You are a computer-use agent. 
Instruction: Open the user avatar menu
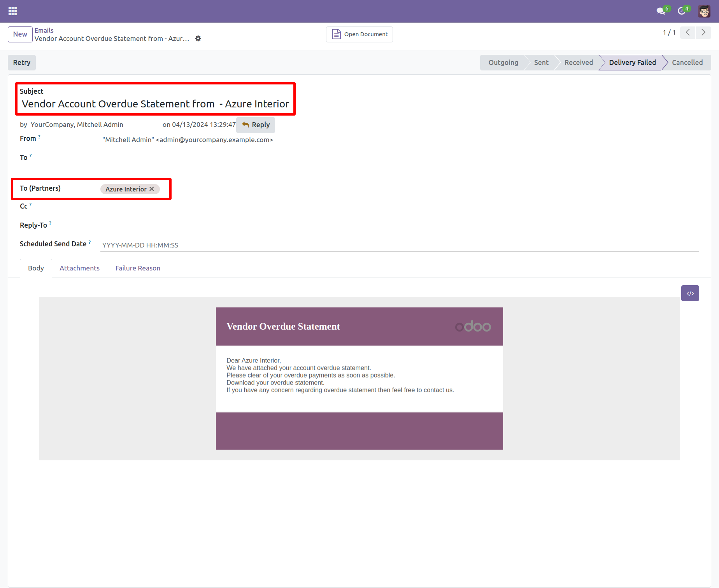click(704, 11)
